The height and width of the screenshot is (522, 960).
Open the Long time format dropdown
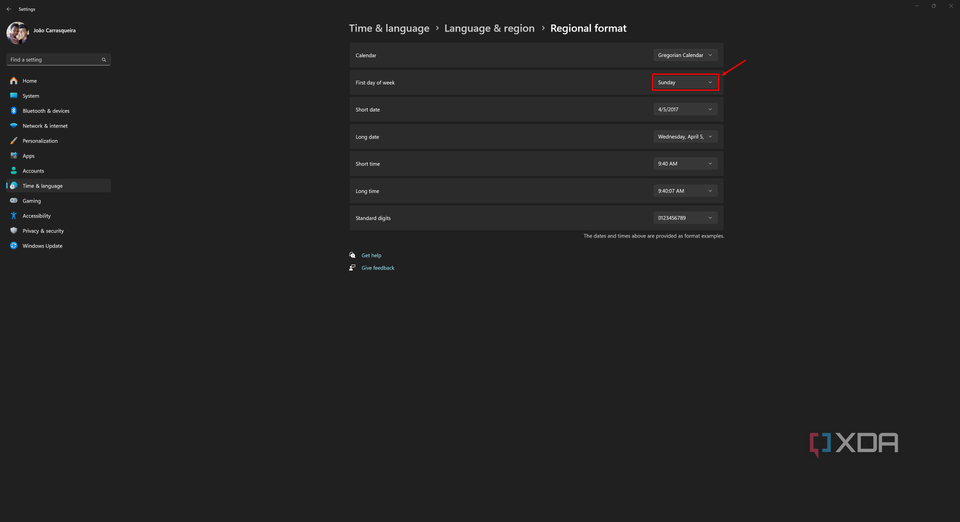(x=685, y=191)
